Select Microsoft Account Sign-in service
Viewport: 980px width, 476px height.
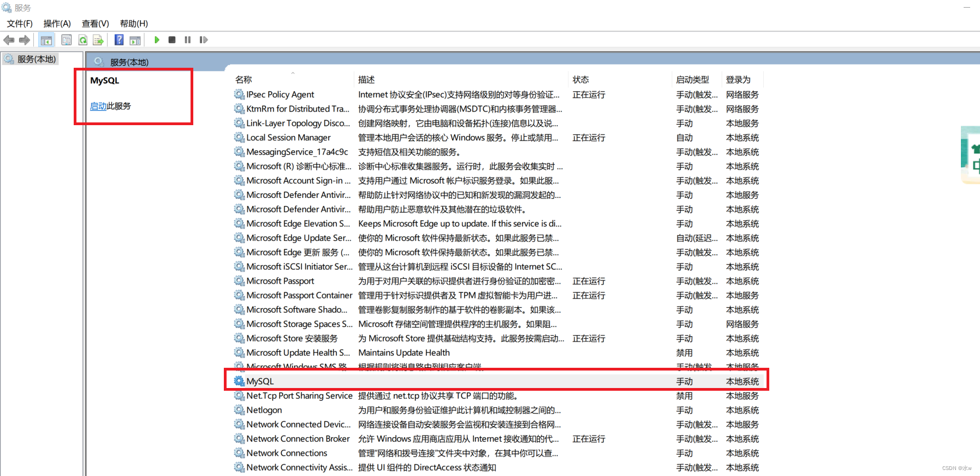(x=299, y=180)
